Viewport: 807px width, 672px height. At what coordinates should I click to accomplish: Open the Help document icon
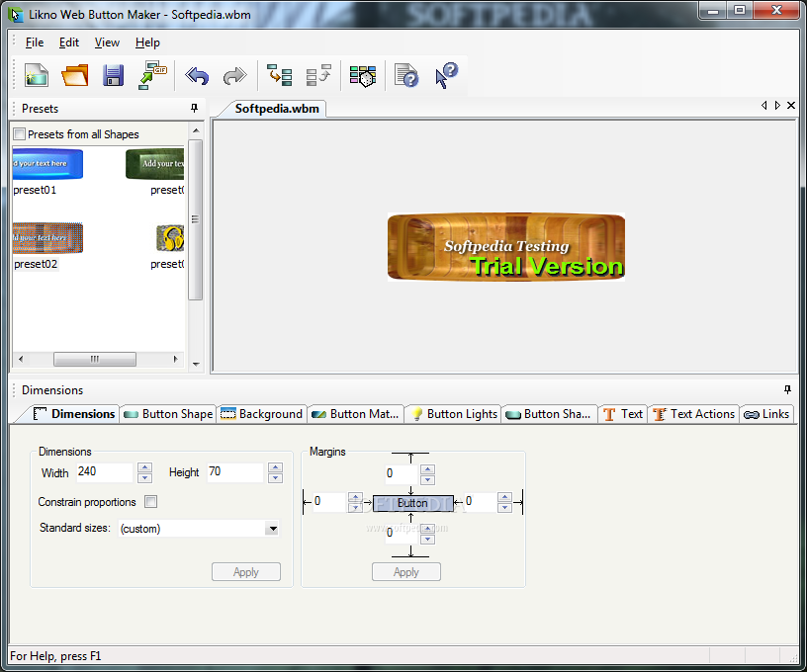pyautogui.click(x=406, y=75)
